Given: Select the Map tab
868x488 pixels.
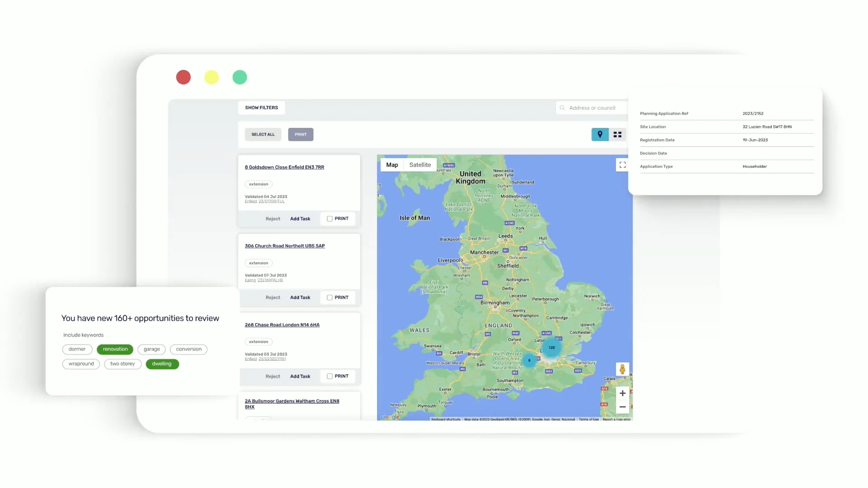Looking at the screenshot, I should [x=392, y=165].
